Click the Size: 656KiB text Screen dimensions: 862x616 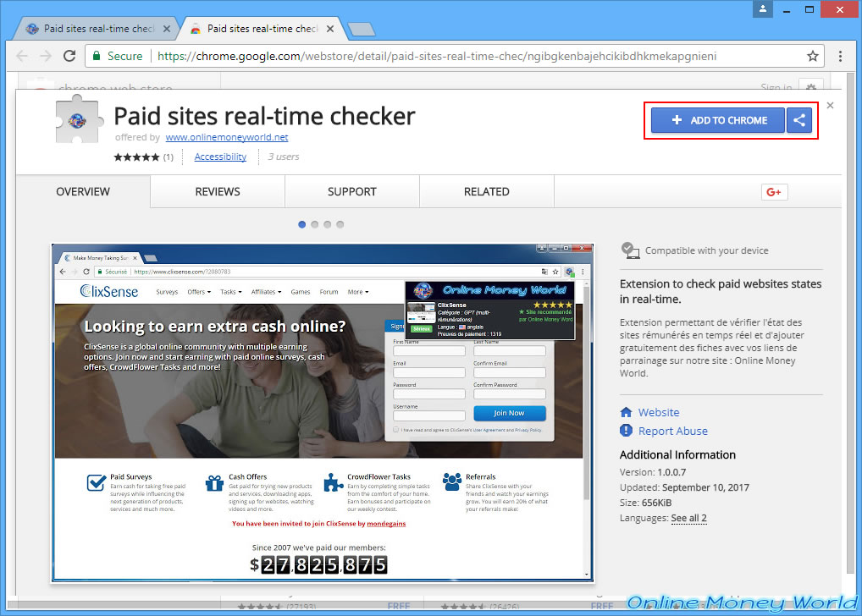(645, 503)
